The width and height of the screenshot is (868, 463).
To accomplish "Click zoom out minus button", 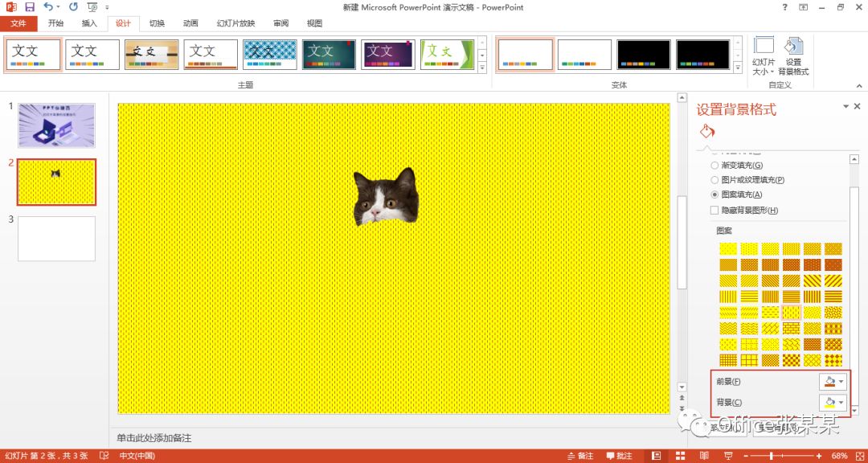I will pos(747,457).
